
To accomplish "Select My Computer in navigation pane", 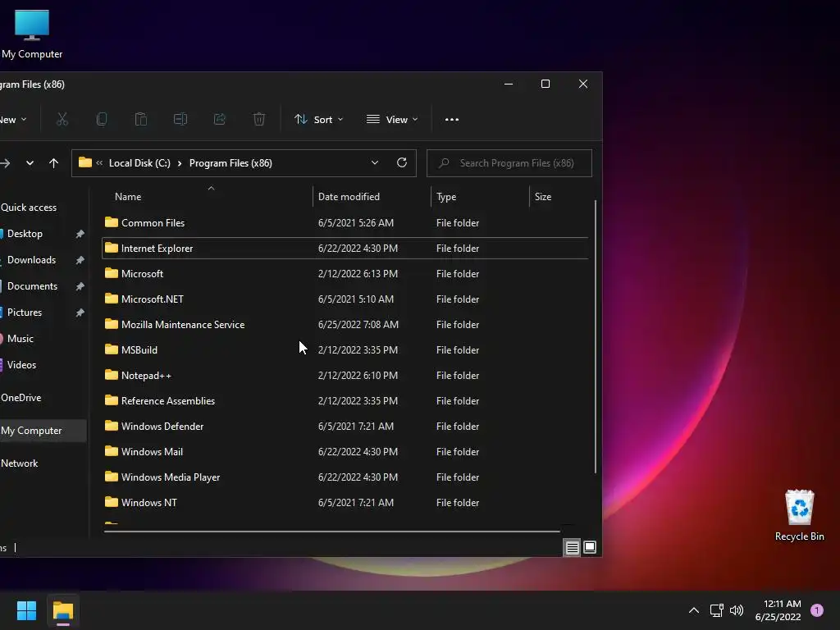I will [43, 431].
